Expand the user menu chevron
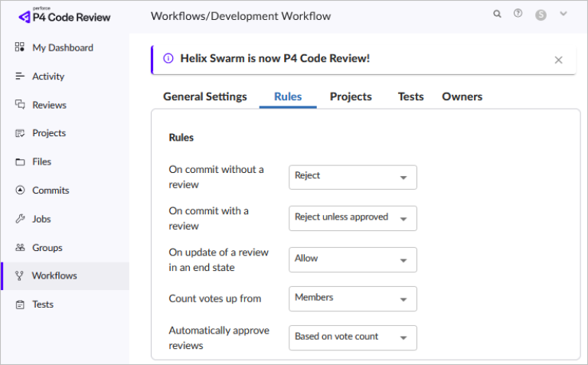This screenshot has width=588, height=365. pyautogui.click(x=563, y=14)
